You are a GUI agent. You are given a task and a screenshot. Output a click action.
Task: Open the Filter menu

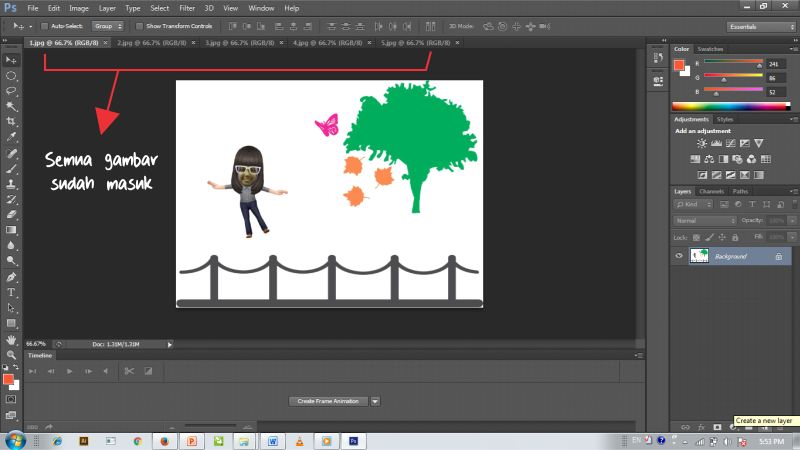click(187, 8)
